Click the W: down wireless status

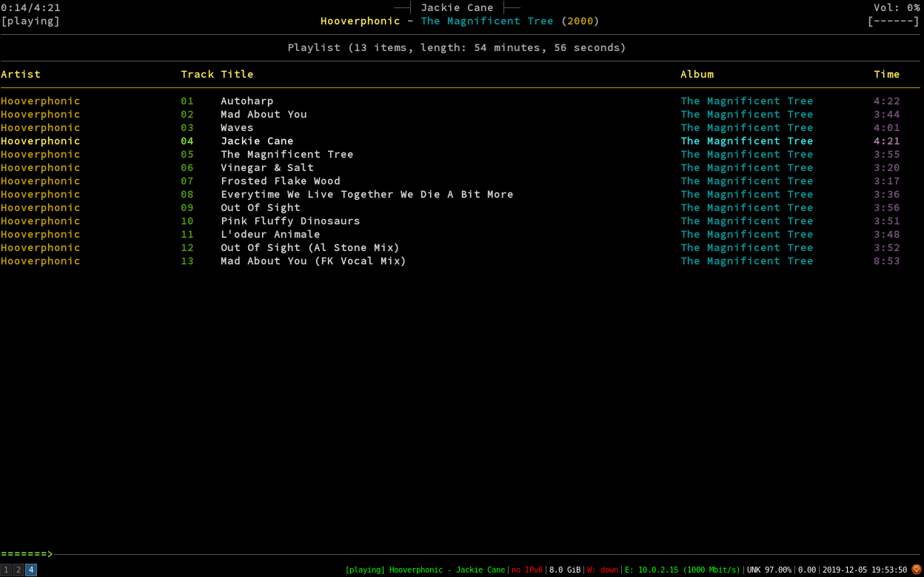tap(603, 570)
